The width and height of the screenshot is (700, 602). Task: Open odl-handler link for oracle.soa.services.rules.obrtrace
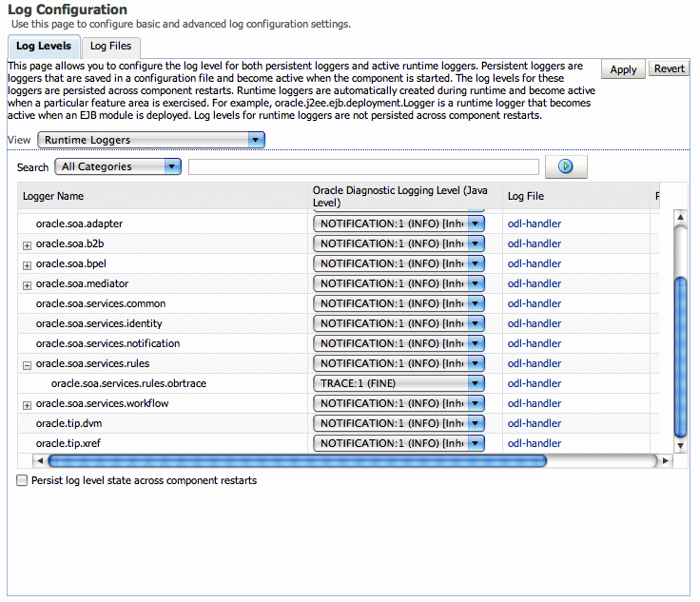point(534,383)
